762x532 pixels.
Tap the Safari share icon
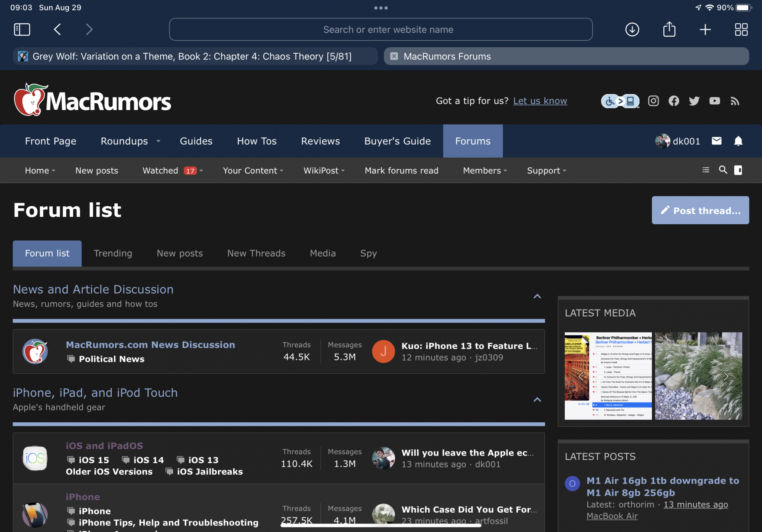(669, 29)
